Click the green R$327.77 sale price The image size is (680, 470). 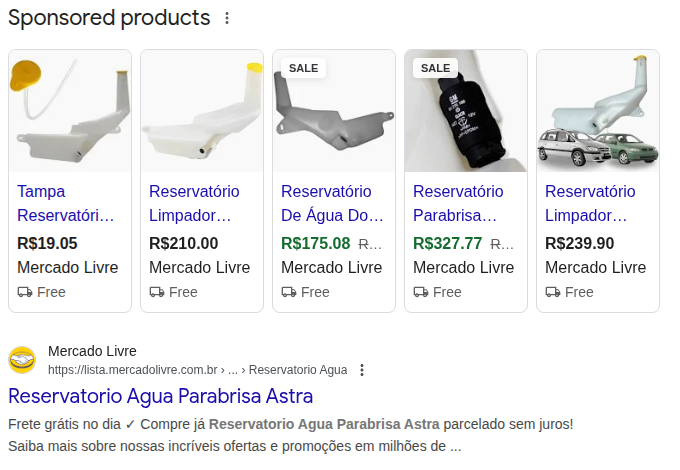(448, 243)
